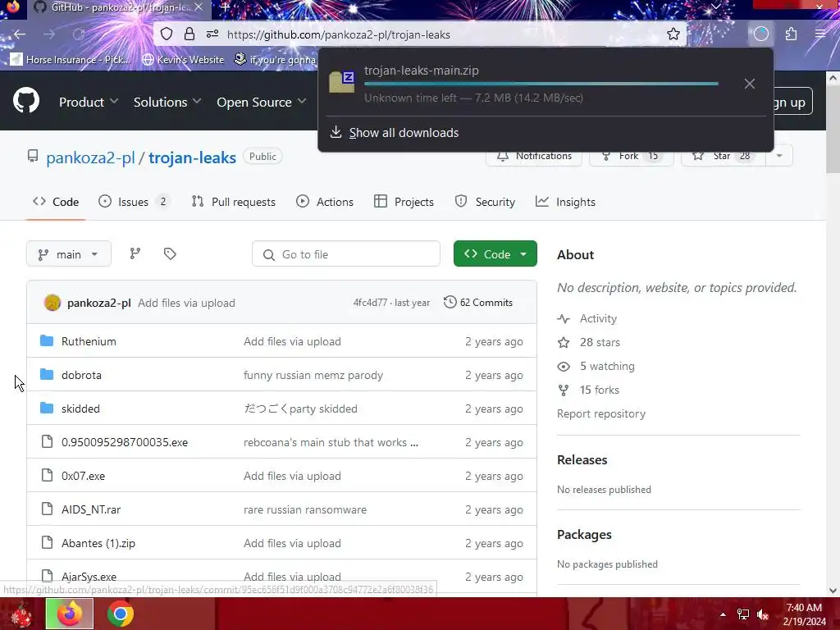Open the Firefox extensions puzzle icon
840x630 pixels.
[x=792, y=34]
